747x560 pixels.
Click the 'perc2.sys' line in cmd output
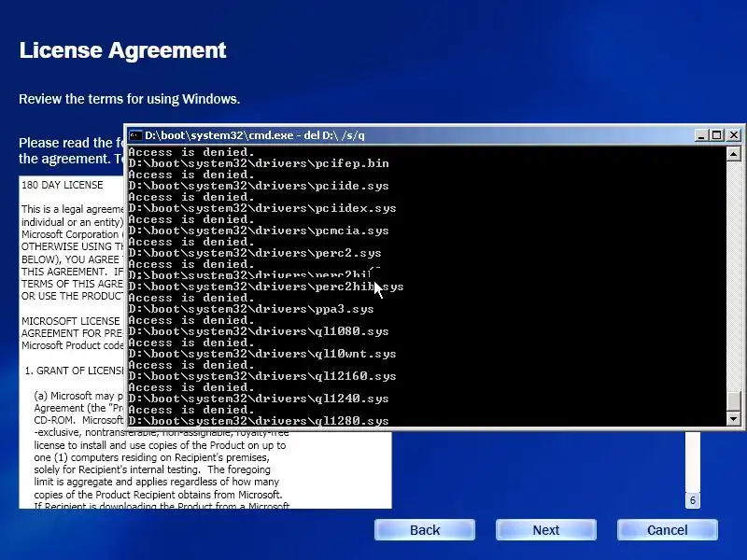point(255,253)
